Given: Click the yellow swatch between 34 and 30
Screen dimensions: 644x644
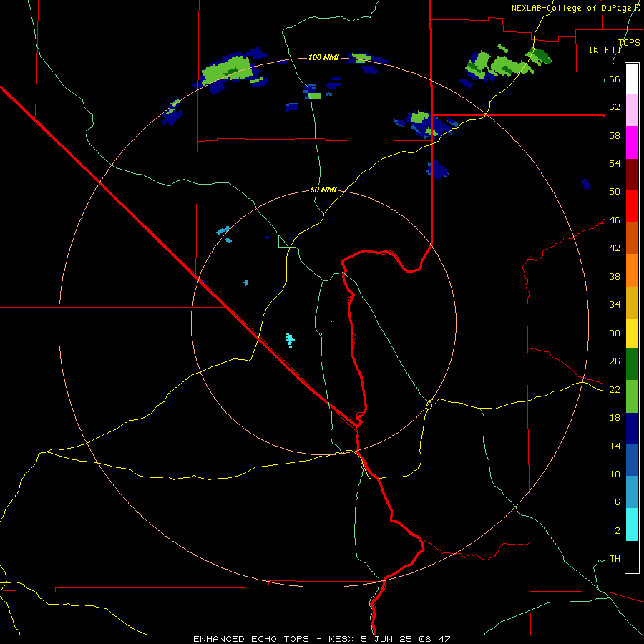Looking at the screenshot, I should tap(632, 333).
